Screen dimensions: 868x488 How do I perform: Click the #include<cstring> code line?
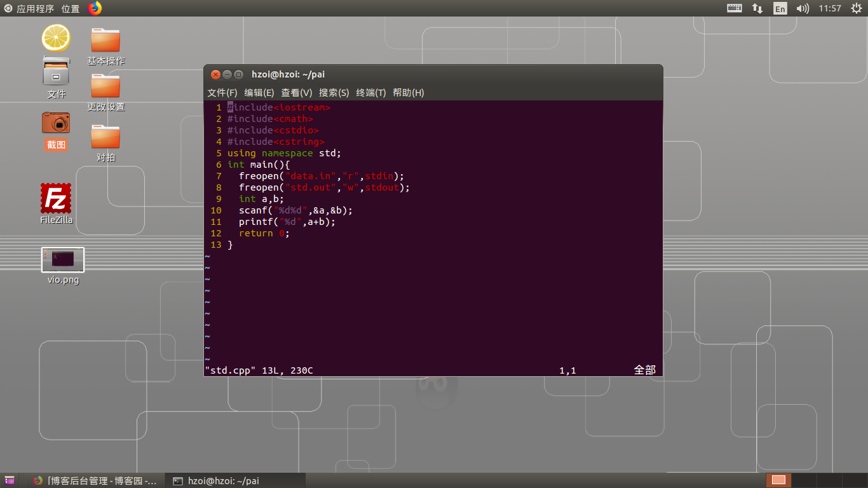276,142
